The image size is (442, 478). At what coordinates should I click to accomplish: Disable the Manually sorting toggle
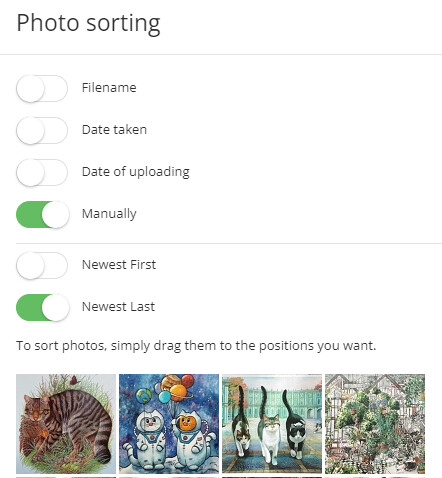tap(43, 214)
